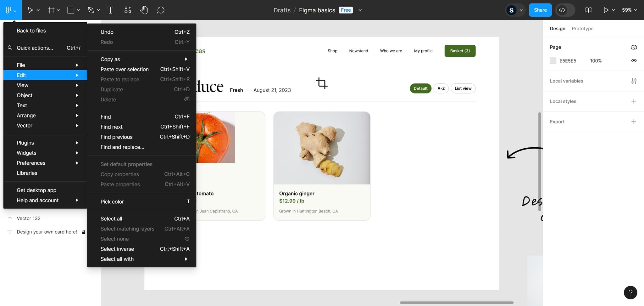The image size is (644, 306).
Task: Toggle Dev Mode switch
Action: [565, 10]
